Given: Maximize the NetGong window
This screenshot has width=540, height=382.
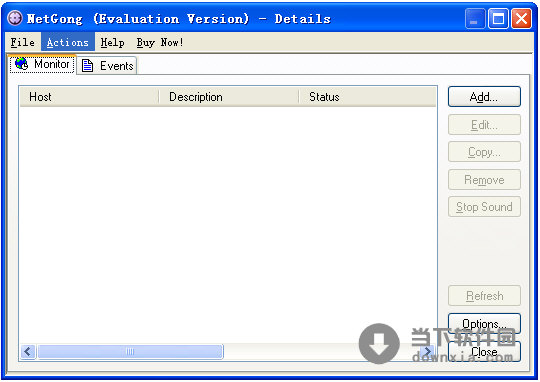Looking at the screenshot, I should click(x=498, y=19).
